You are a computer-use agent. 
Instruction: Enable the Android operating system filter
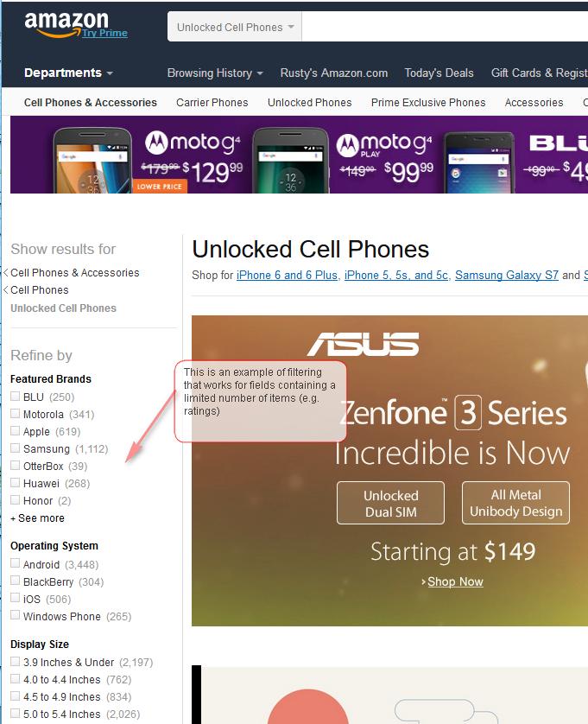coord(16,564)
